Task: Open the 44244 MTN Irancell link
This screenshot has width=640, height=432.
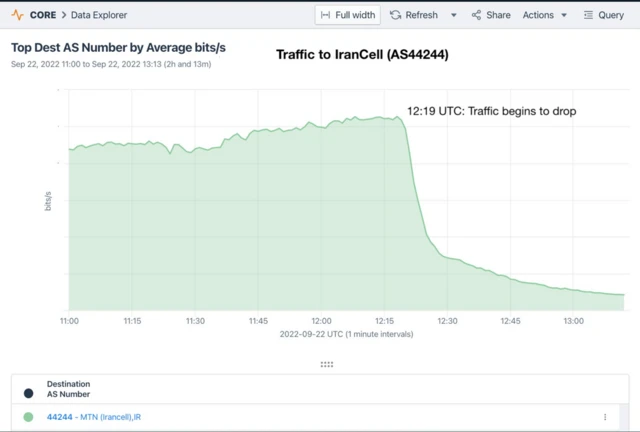Action: [x=94, y=416]
